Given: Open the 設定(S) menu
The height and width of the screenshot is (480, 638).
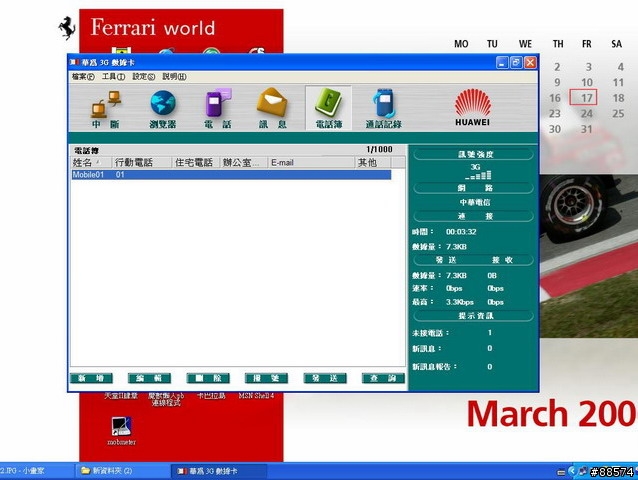Looking at the screenshot, I should click(x=144, y=76).
